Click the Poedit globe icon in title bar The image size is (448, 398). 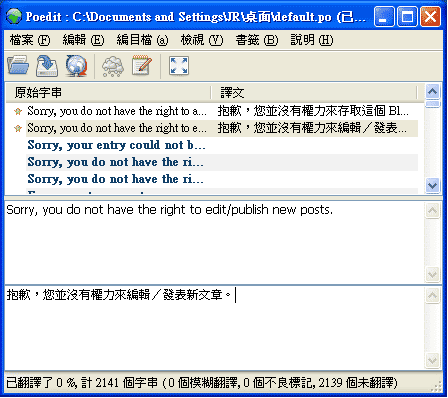click(x=14, y=16)
